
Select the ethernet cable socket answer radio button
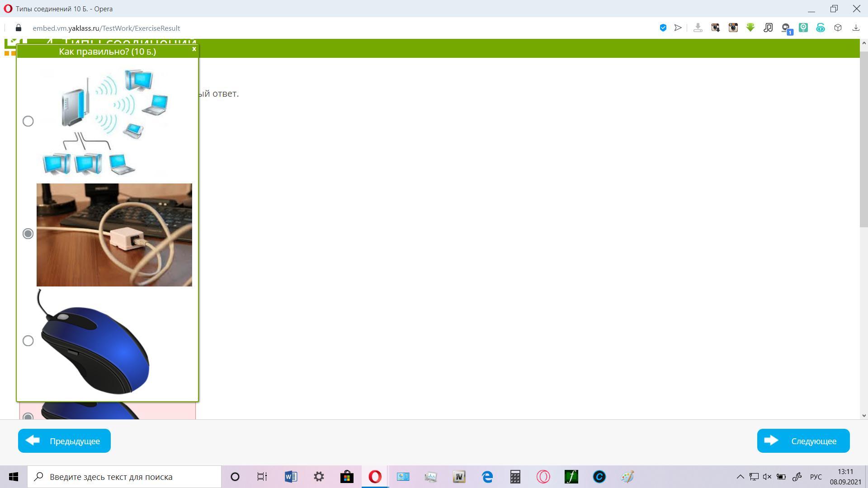click(x=28, y=234)
